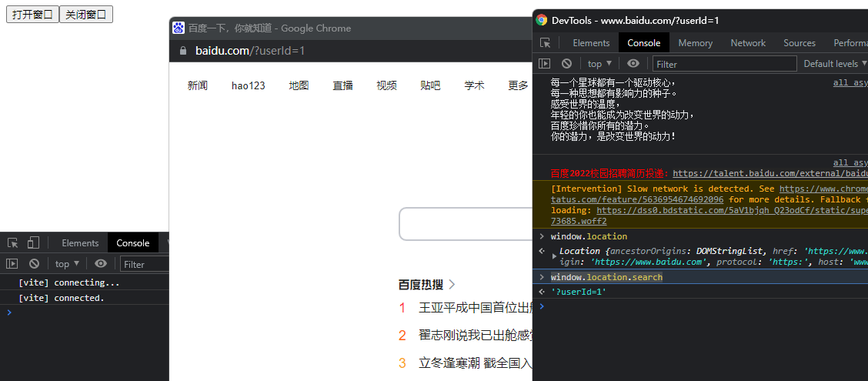This screenshot has width=868, height=381.
Task: Click the Chrome icon in DevTools title bar
Action: [x=542, y=21]
